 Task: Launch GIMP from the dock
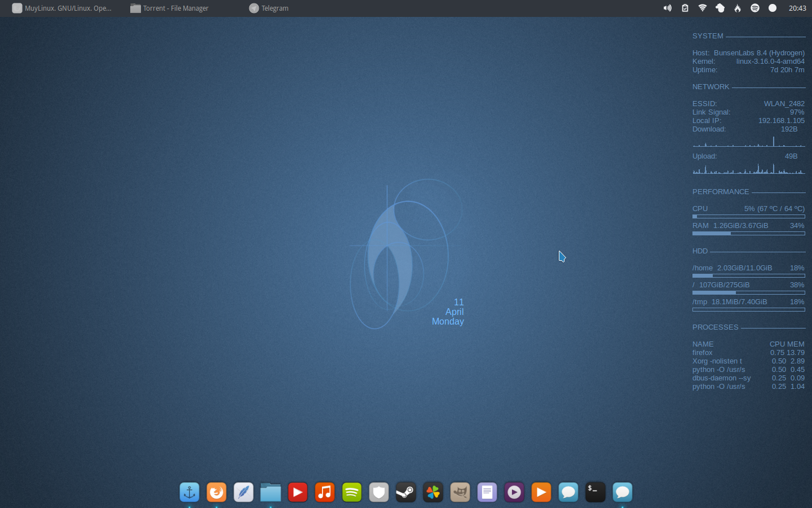coord(460,492)
